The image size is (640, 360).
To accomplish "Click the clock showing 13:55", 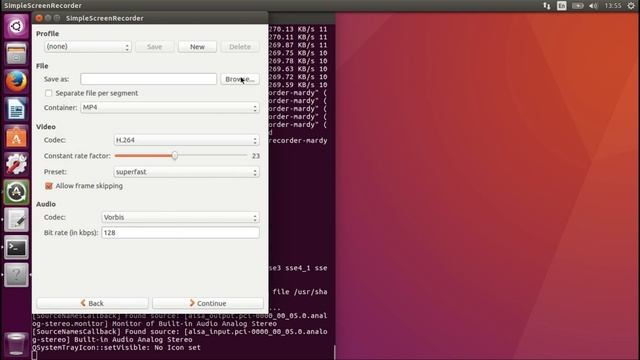I will click(x=613, y=6).
